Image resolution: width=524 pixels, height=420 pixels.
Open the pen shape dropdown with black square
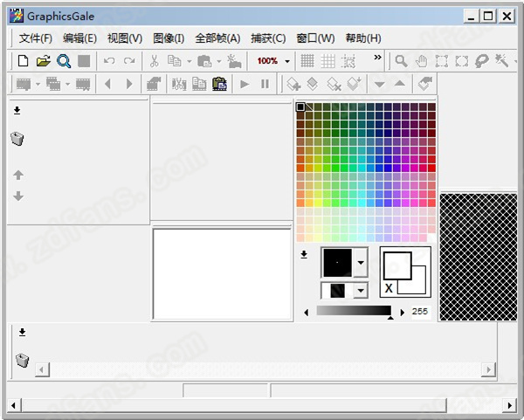[361, 263]
